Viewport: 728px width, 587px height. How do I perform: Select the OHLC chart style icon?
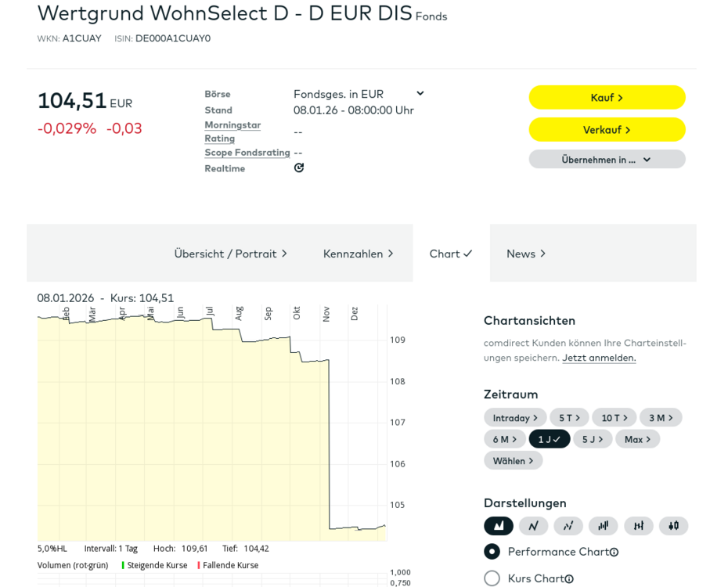pyautogui.click(x=639, y=526)
